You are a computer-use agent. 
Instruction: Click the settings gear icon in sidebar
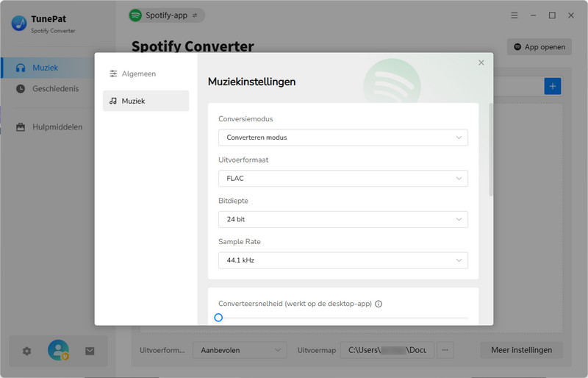point(27,352)
